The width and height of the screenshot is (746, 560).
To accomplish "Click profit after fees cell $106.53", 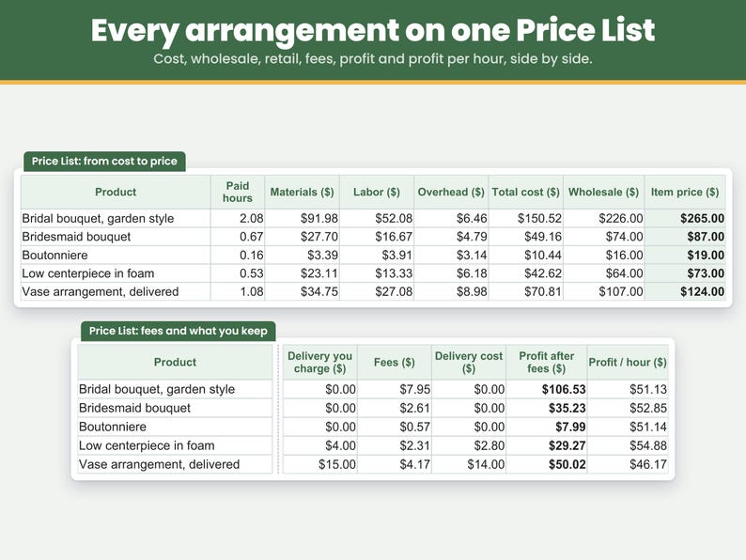I will point(547,389).
